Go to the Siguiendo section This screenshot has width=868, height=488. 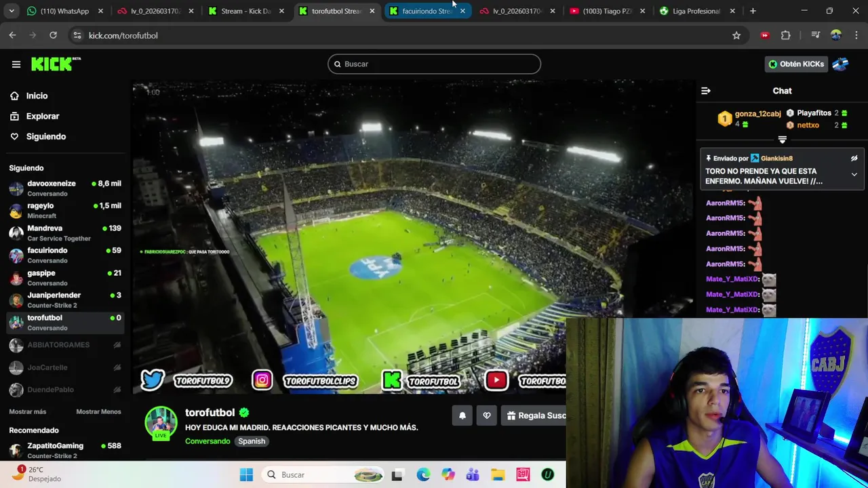pos(45,136)
